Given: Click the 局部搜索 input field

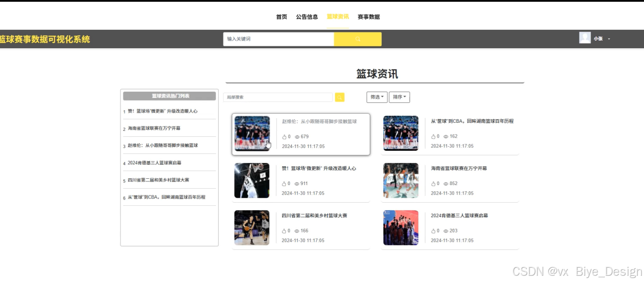Looking at the screenshot, I should (278, 97).
